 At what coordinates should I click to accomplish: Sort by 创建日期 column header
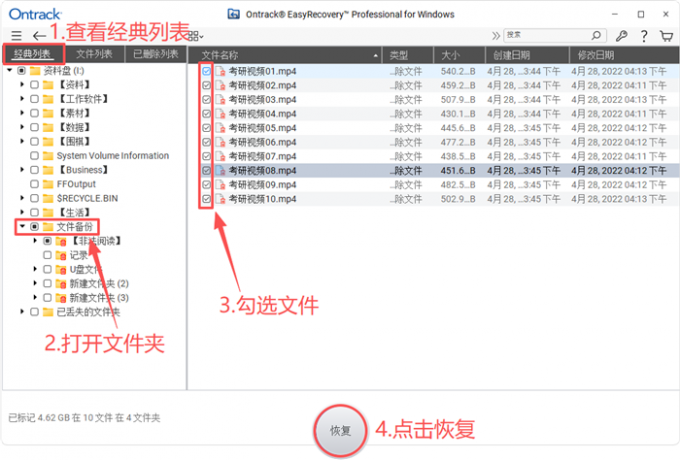[x=527, y=55]
